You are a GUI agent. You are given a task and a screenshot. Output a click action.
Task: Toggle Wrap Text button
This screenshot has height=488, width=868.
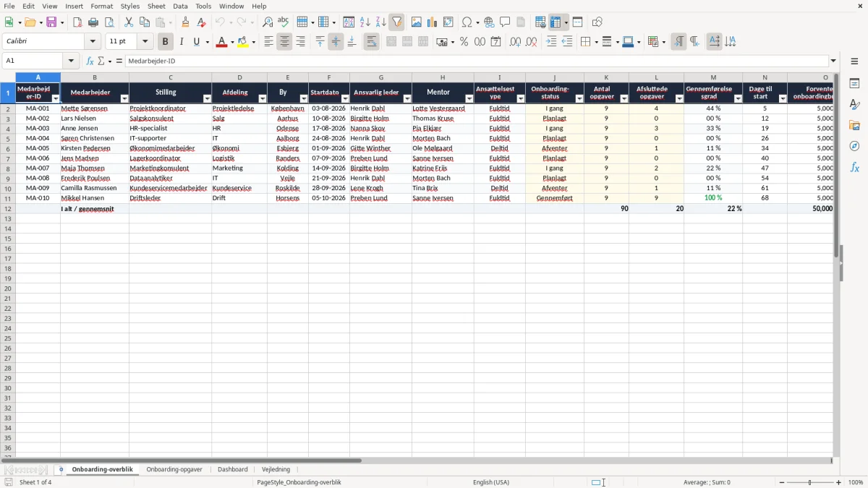(371, 42)
